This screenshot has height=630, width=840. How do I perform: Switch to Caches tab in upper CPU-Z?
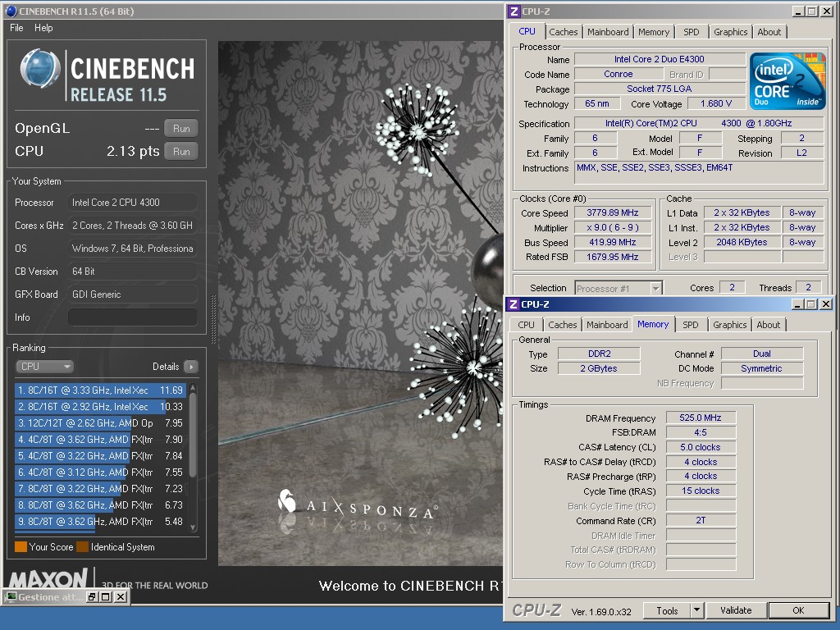[563, 32]
